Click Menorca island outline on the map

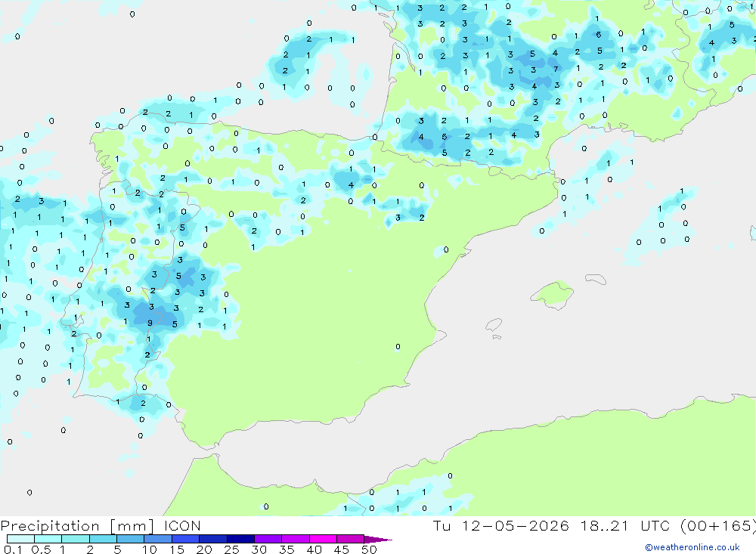(x=596, y=279)
